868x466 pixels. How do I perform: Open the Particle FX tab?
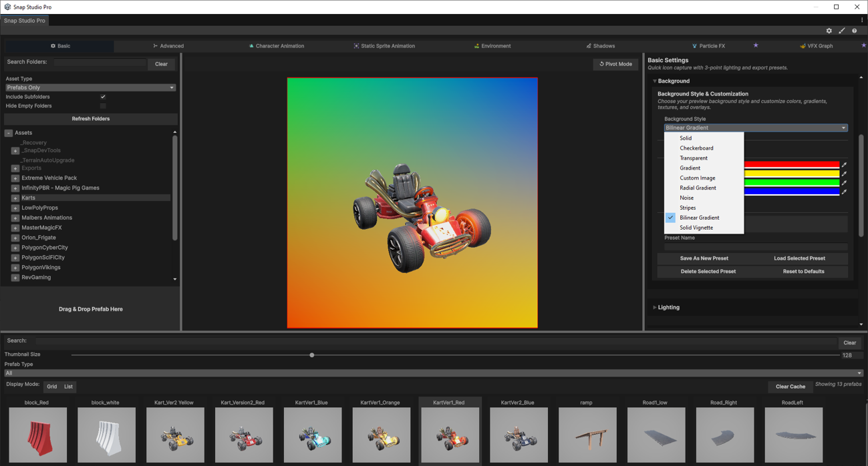(x=708, y=46)
